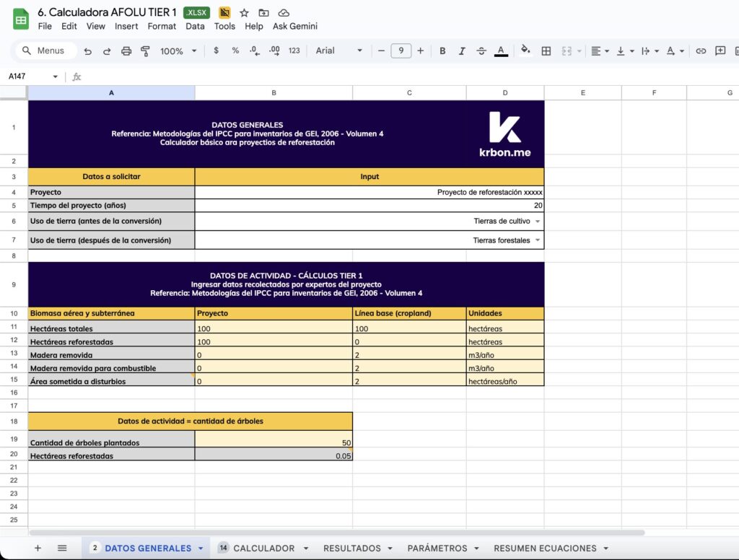Select the Paint format tool

[144, 51]
